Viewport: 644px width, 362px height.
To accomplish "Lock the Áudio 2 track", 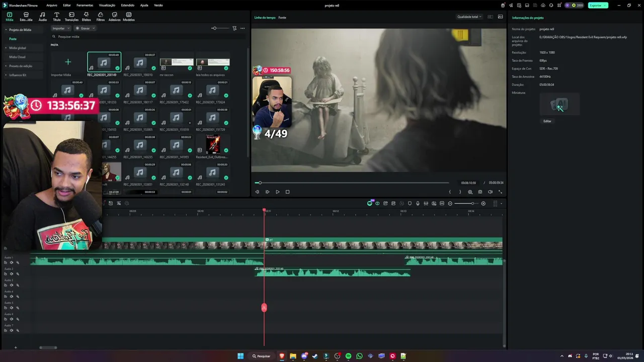I will [x=6, y=274].
